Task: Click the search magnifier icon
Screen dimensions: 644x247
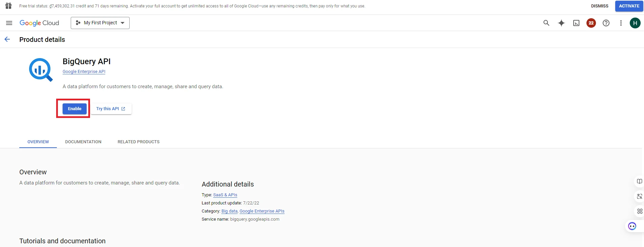Action: point(546,23)
